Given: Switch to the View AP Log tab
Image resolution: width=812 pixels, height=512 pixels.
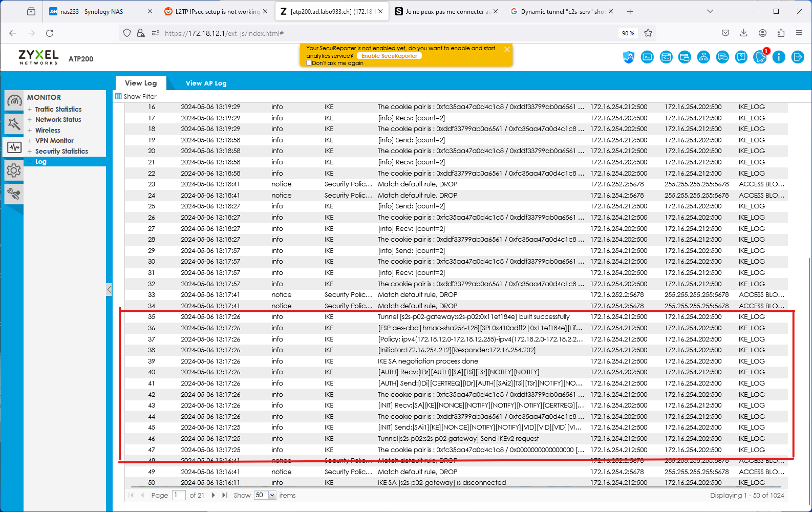Looking at the screenshot, I should click(206, 83).
